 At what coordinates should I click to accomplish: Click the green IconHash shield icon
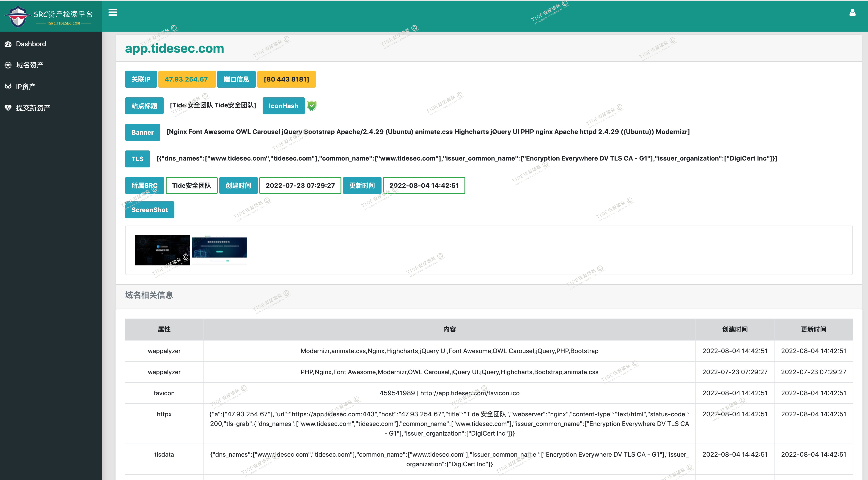[312, 106]
